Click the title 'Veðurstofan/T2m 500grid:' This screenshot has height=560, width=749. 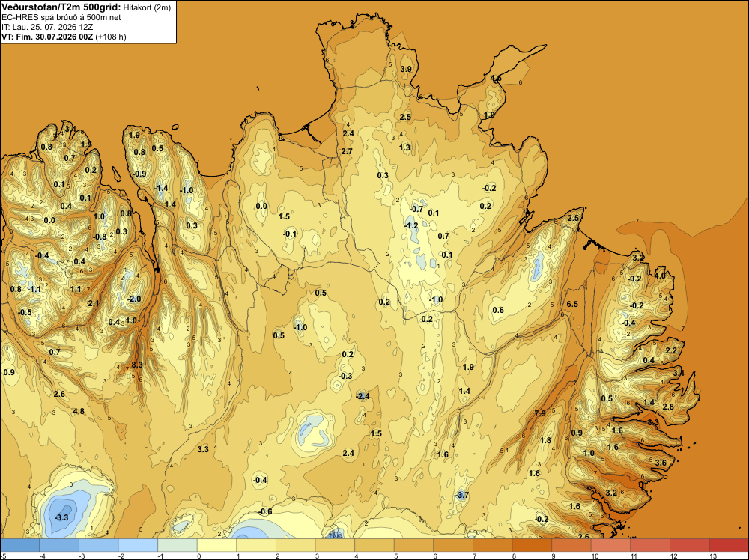point(61,7)
